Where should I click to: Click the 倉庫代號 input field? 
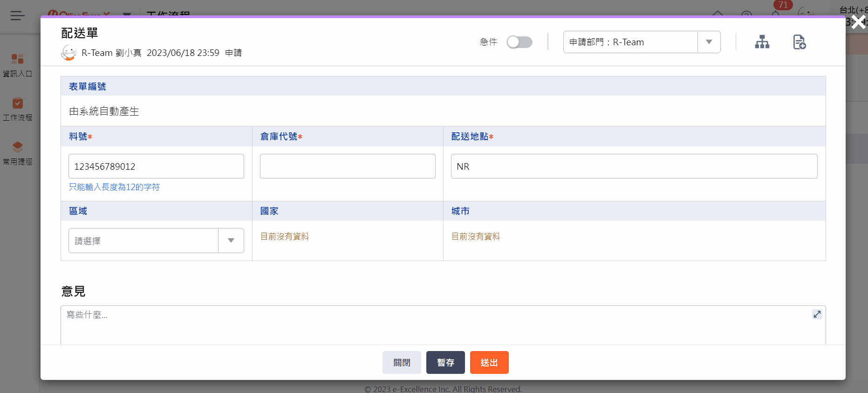[348, 166]
